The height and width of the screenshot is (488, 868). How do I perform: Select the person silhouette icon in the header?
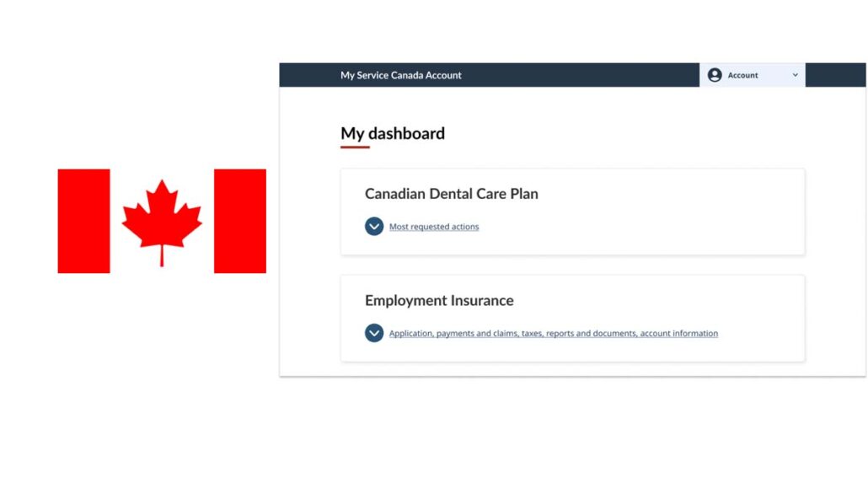click(x=715, y=75)
